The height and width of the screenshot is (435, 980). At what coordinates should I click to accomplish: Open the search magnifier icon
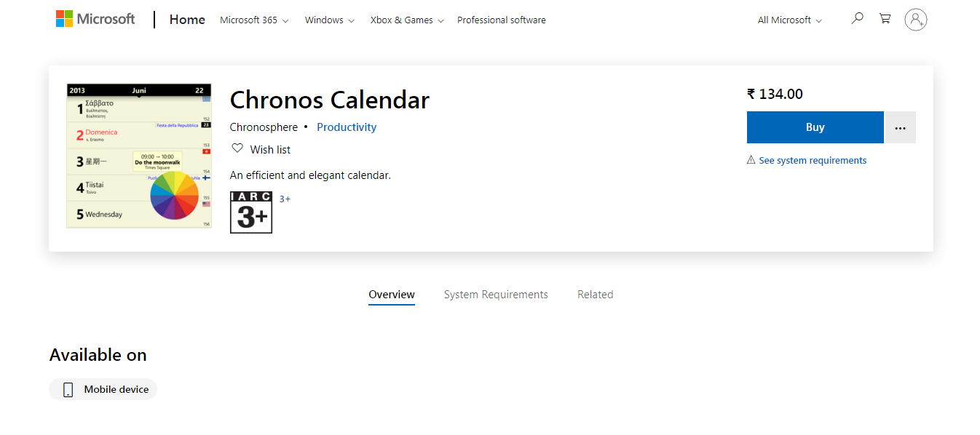(x=857, y=18)
